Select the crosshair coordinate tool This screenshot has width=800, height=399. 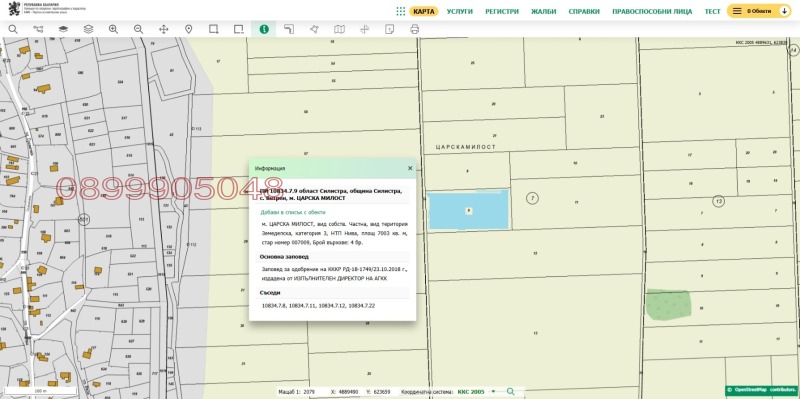(364, 29)
